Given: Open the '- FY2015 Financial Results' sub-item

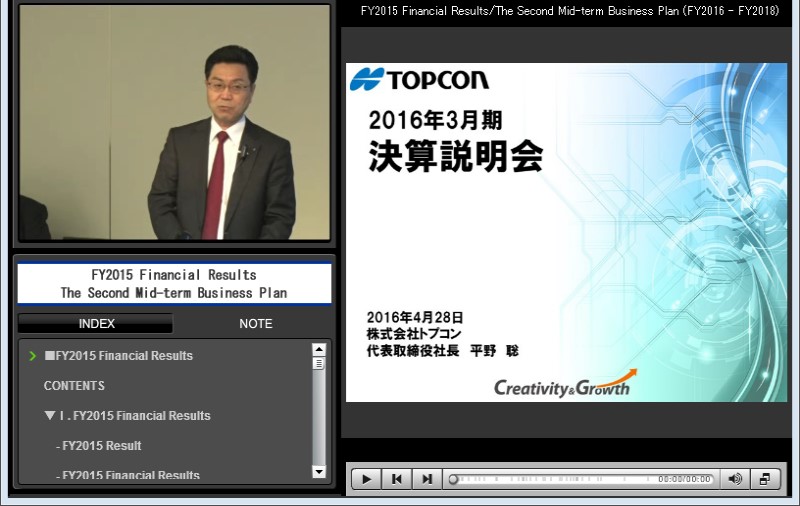Looking at the screenshot, I should (x=128, y=475).
